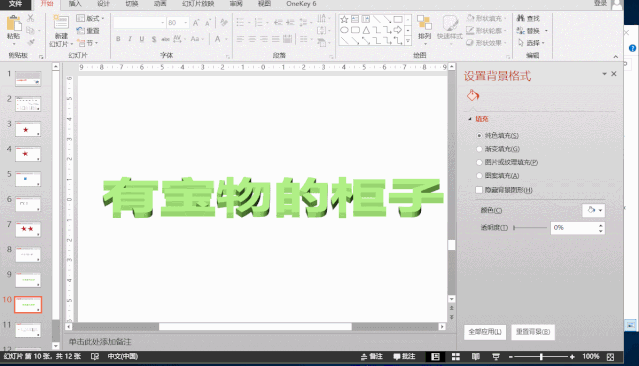
Task: Toggle Bold formatting
Action: coord(118,39)
